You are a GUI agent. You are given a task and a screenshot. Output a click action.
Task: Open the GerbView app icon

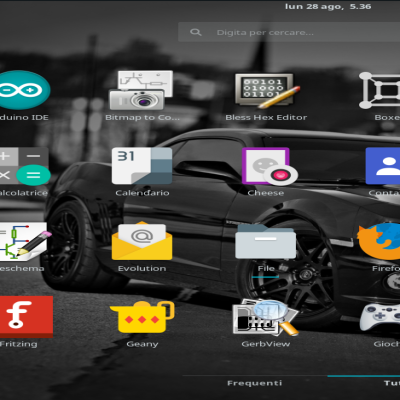pos(265,317)
